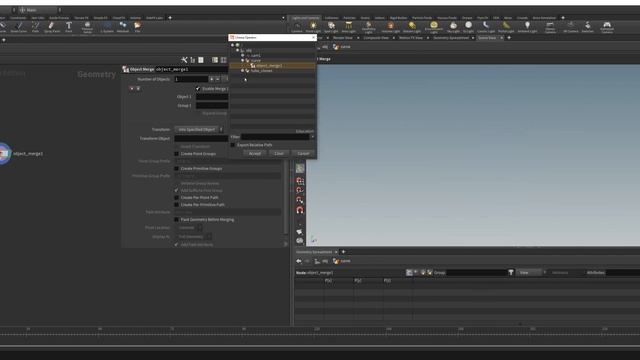Click the spreadsheet Group input field

point(476,272)
